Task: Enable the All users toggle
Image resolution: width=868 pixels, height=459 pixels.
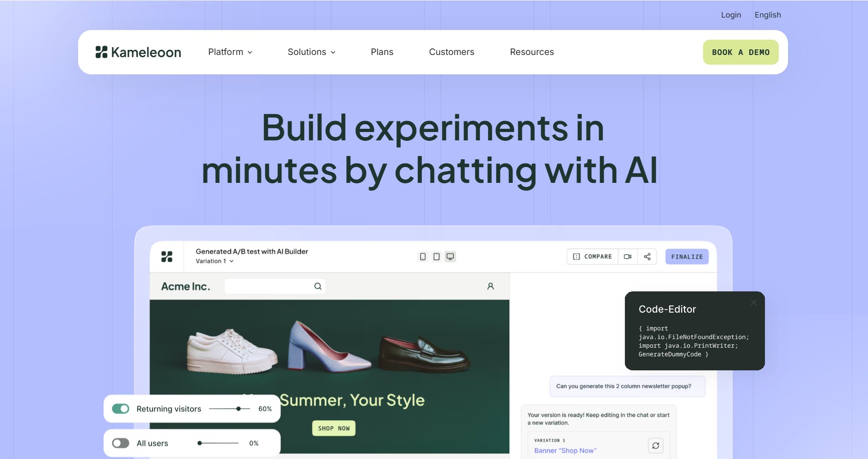Action: pos(121,443)
